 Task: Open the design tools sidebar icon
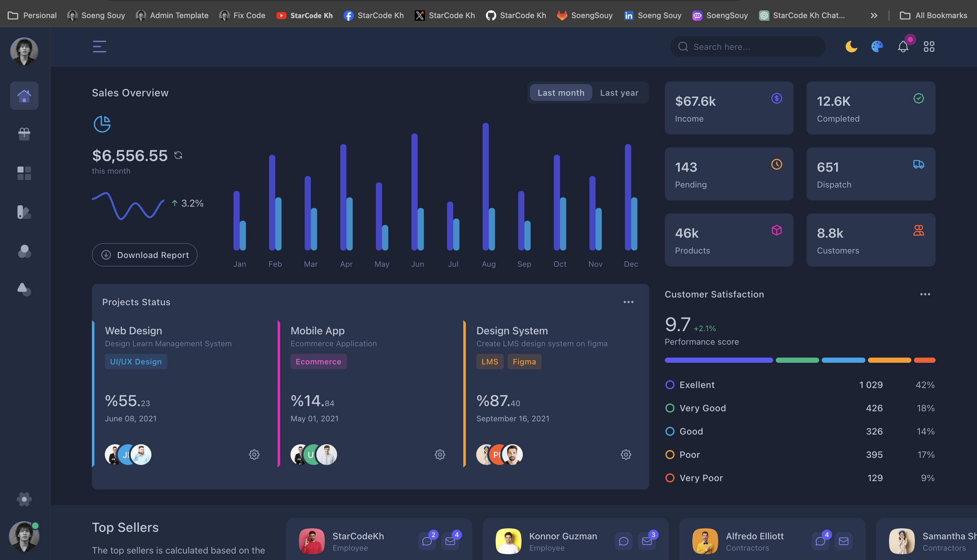[24, 212]
